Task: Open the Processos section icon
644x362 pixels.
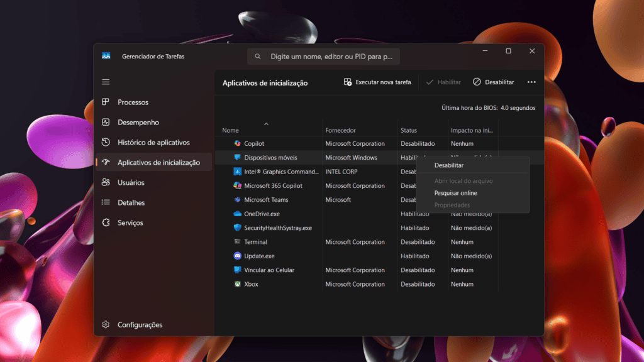Action: (106, 102)
